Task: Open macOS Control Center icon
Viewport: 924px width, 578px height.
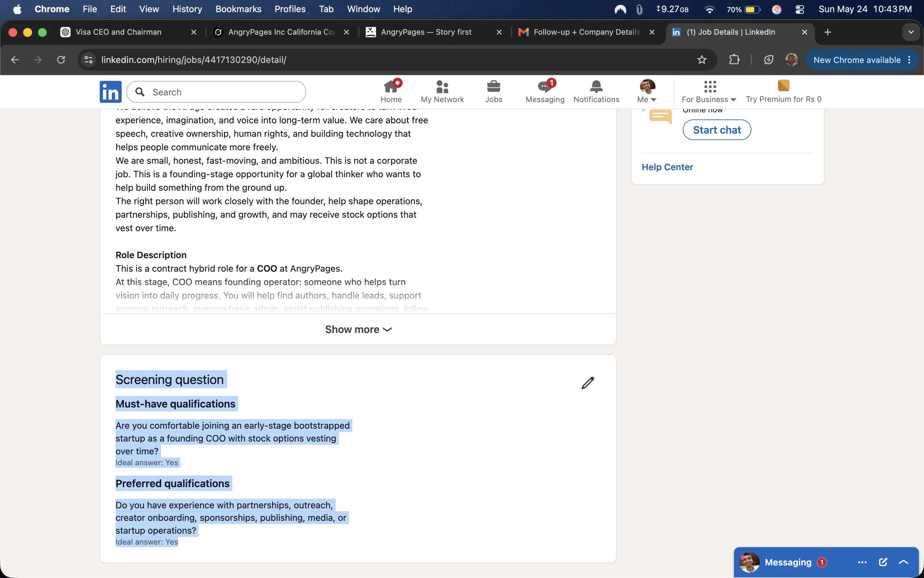Action: pos(800,9)
